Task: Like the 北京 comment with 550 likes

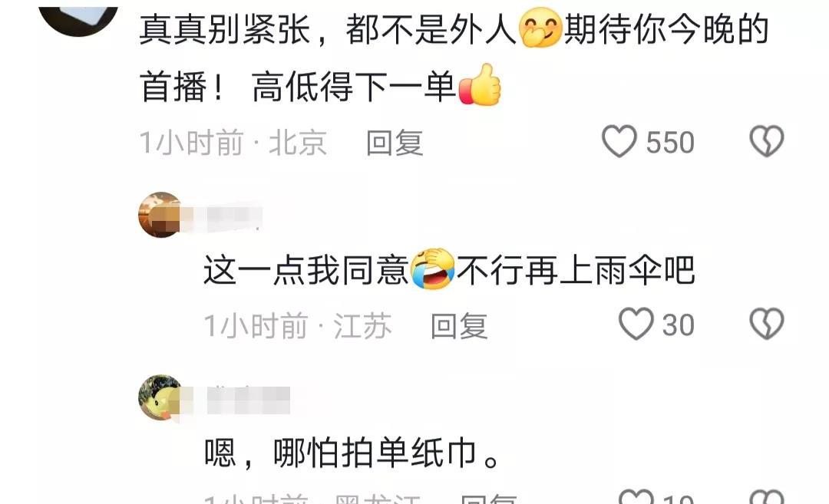Action: click(619, 142)
